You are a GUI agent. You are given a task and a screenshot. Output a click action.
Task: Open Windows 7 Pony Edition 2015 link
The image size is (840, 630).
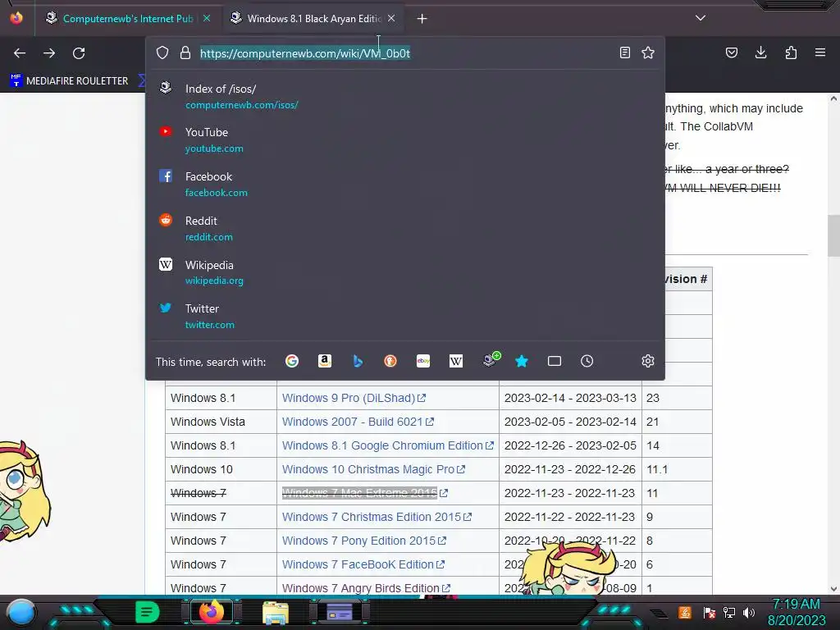(364, 541)
